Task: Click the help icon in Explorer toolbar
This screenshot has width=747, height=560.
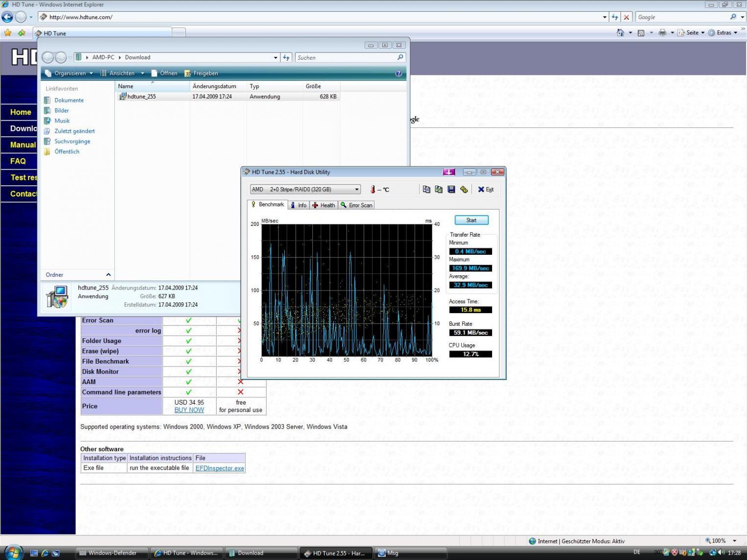Action: 398,73
